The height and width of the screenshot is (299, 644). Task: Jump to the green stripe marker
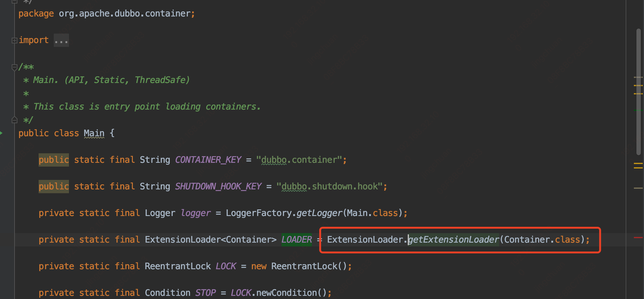(x=638, y=110)
